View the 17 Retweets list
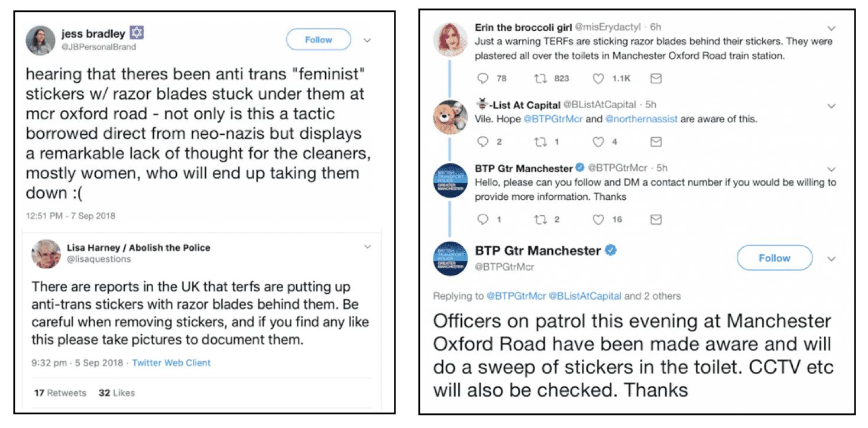Screen dimensions: 868x428 pos(60,393)
